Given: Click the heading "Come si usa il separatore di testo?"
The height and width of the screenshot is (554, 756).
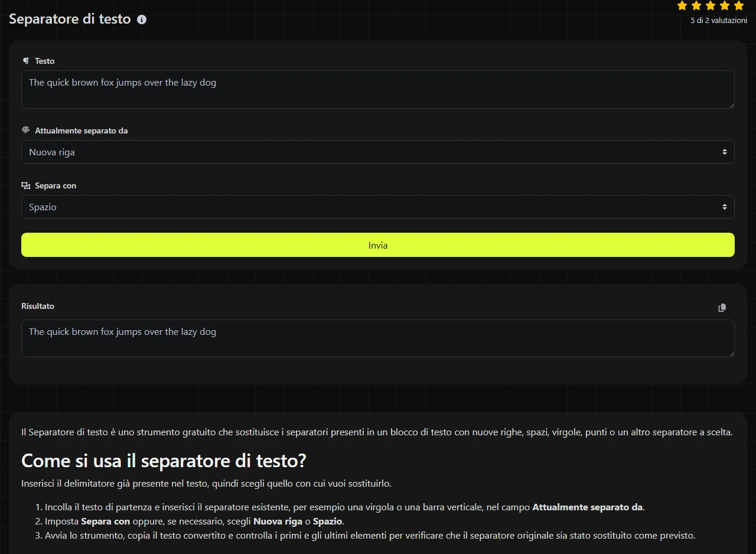Looking at the screenshot, I should pyautogui.click(x=164, y=461).
